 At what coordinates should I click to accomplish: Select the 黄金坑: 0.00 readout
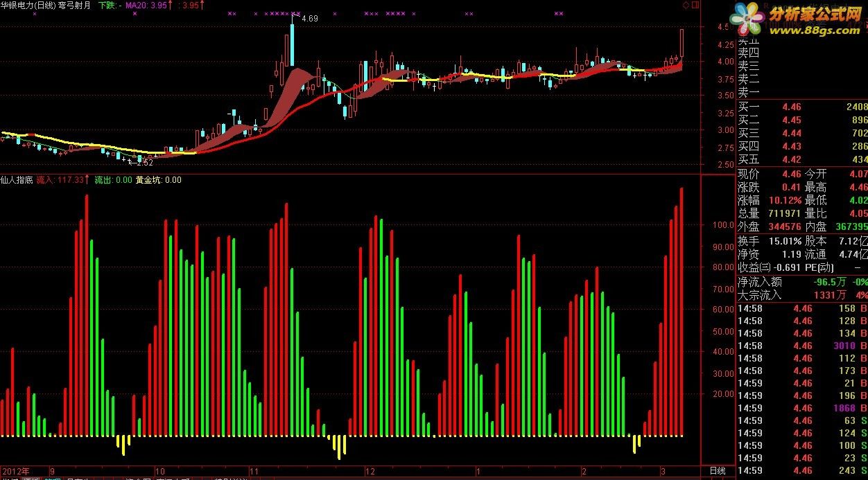click(x=158, y=180)
